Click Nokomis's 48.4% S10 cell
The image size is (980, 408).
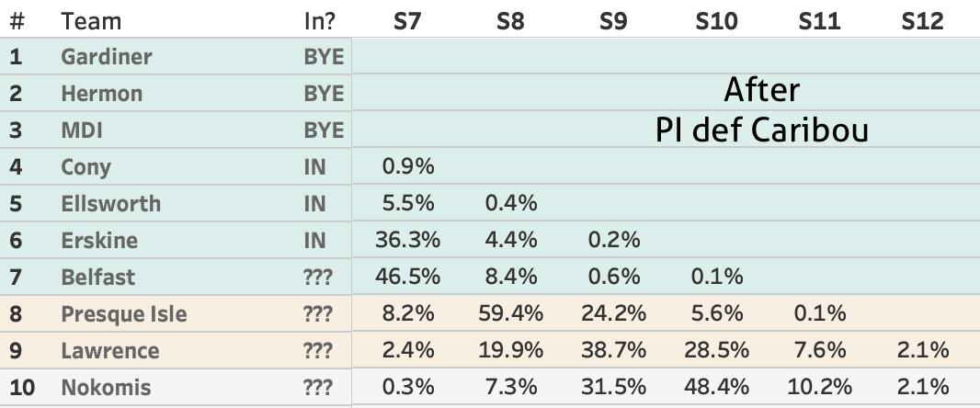point(716,388)
